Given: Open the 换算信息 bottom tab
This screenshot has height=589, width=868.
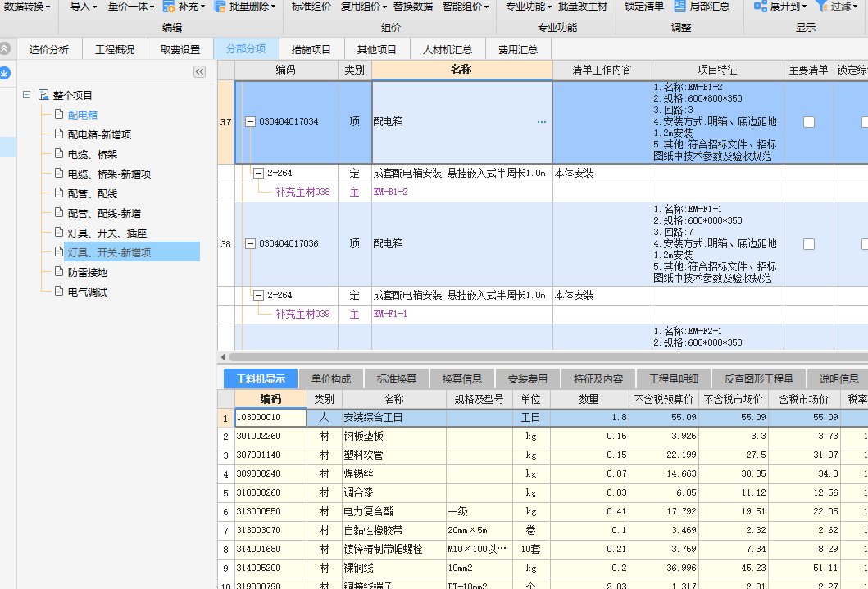Looking at the screenshot, I should pyautogui.click(x=462, y=378).
